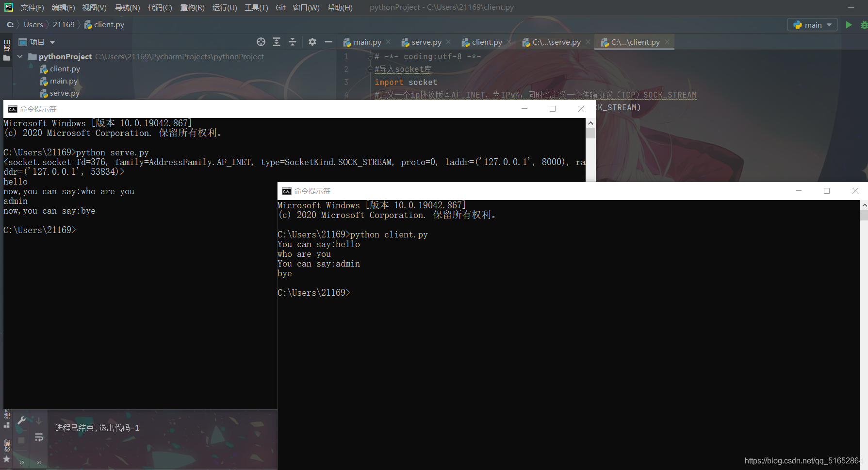Open the 重构(R) menu
The height and width of the screenshot is (470, 868).
point(192,7)
